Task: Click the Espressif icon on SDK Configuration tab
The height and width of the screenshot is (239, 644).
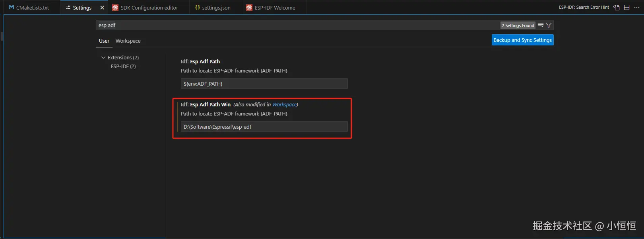Action: [x=115, y=8]
